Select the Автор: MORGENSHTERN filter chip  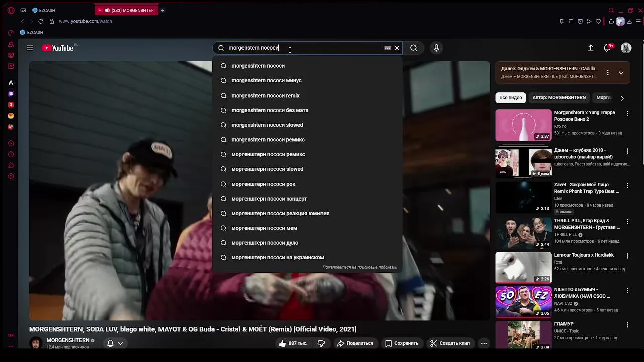tap(559, 97)
